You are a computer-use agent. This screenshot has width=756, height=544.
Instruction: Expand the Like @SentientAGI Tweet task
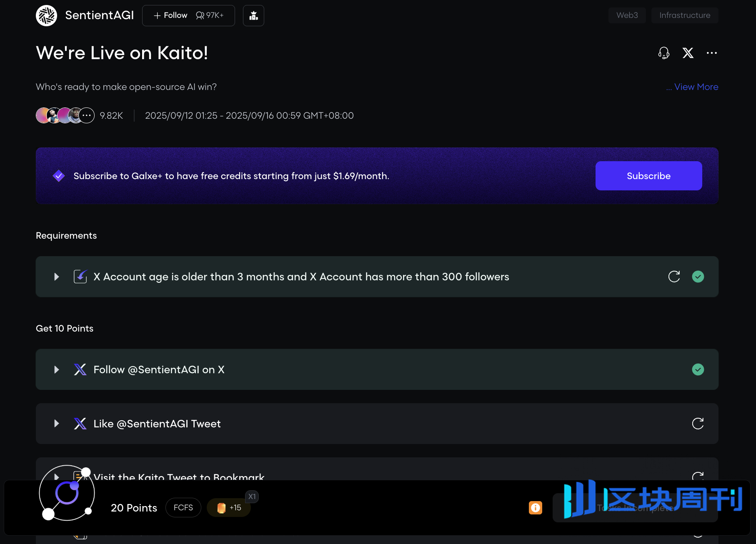pyautogui.click(x=57, y=424)
